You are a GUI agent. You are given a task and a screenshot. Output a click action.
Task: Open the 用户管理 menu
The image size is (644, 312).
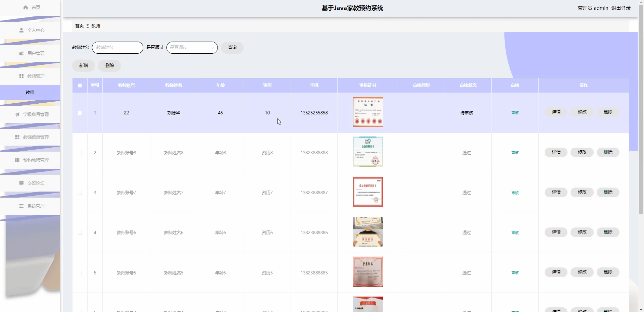30,53
